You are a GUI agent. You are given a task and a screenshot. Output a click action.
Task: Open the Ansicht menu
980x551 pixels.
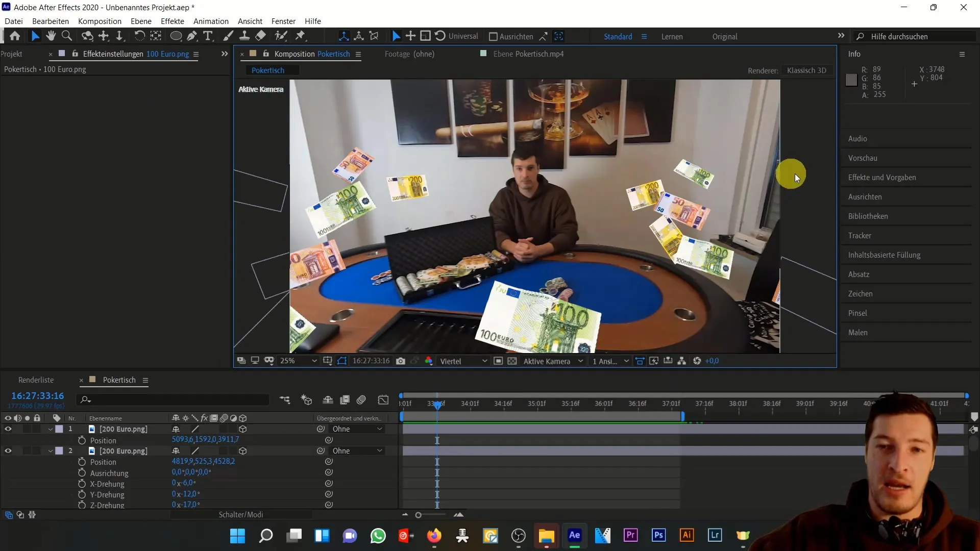250,21
